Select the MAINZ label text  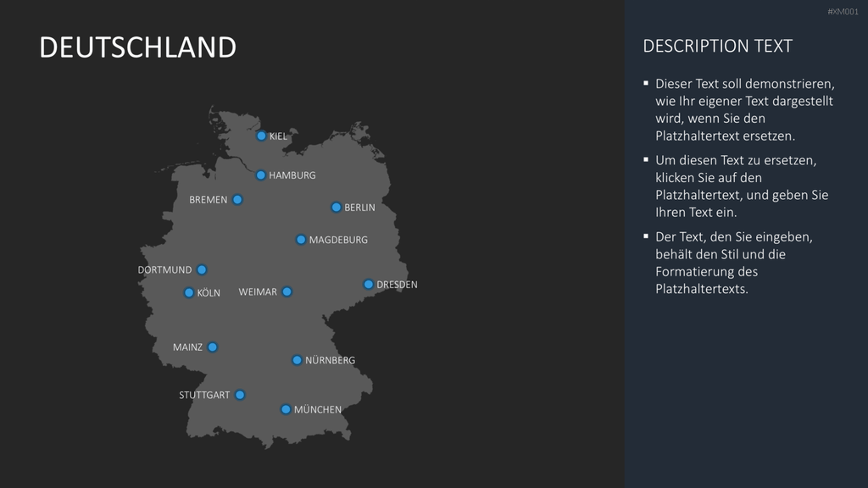point(187,347)
